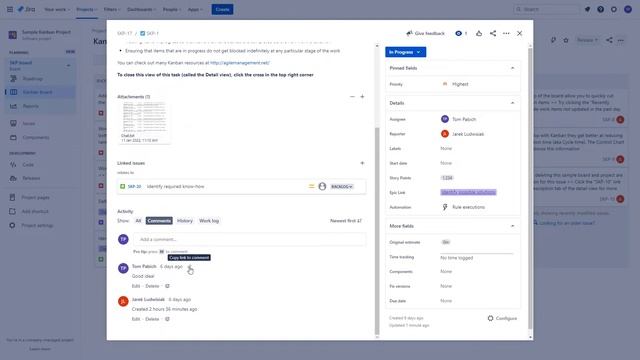Open the agilemanagement.net link in description
Image resolution: width=640 pixels, height=360 pixels.
[240, 63]
